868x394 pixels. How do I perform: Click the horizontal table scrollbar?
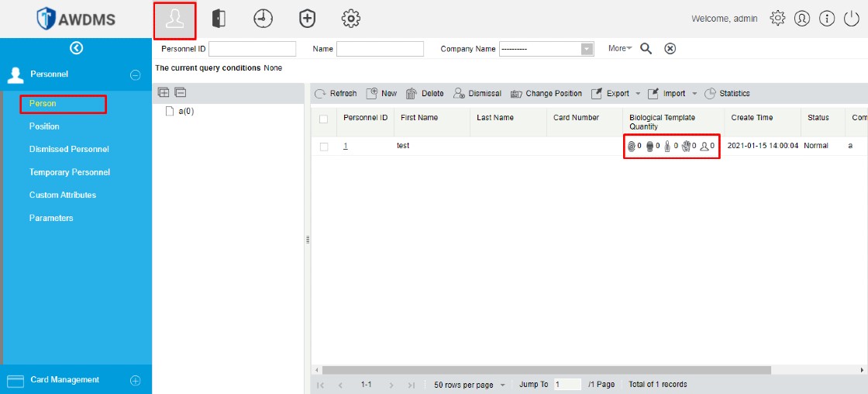point(546,370)
